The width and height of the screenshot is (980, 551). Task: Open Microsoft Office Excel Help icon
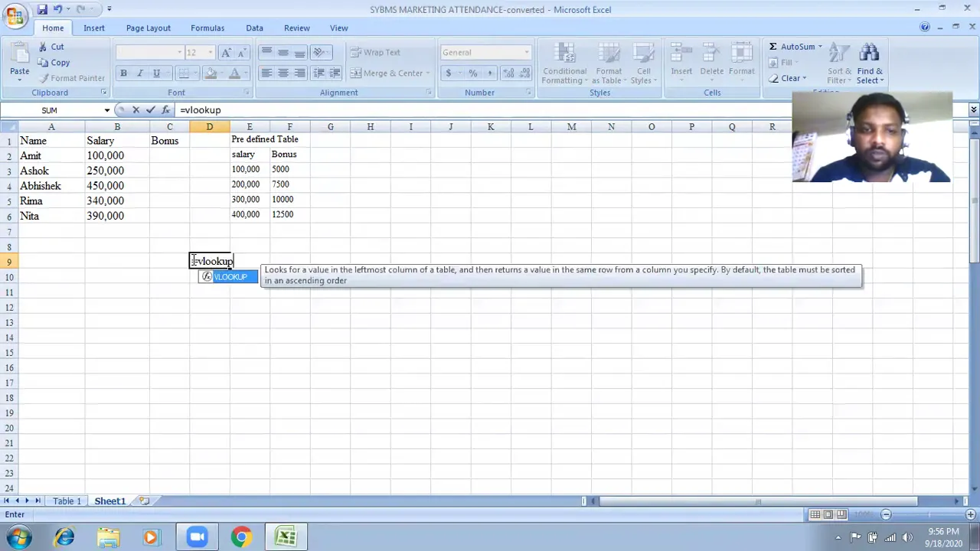[x=925, y=28]
